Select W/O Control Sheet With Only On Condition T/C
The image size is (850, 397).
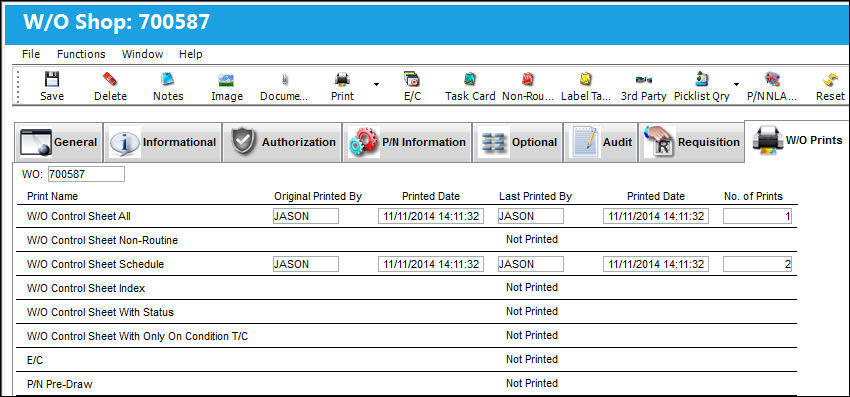138,336
